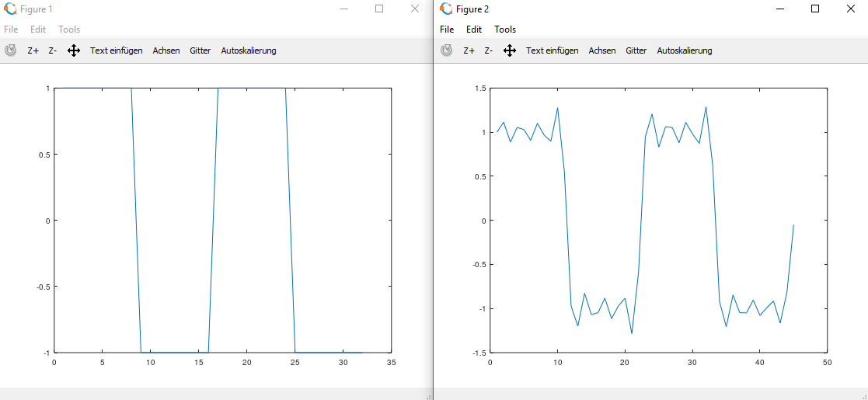Click Autoskalierung in Figure 1
Viewport: 868px width, 400px height.
(249, 50)
